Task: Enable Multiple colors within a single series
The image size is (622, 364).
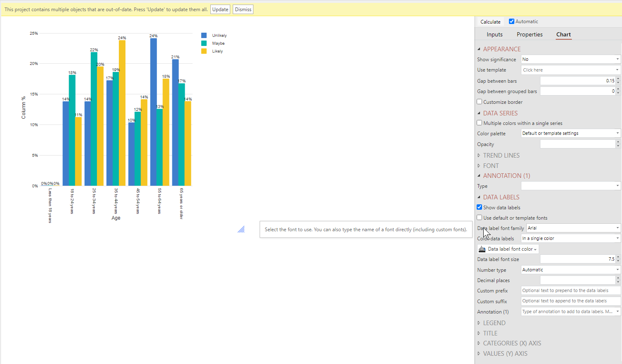Action: [x=480, y=123]
